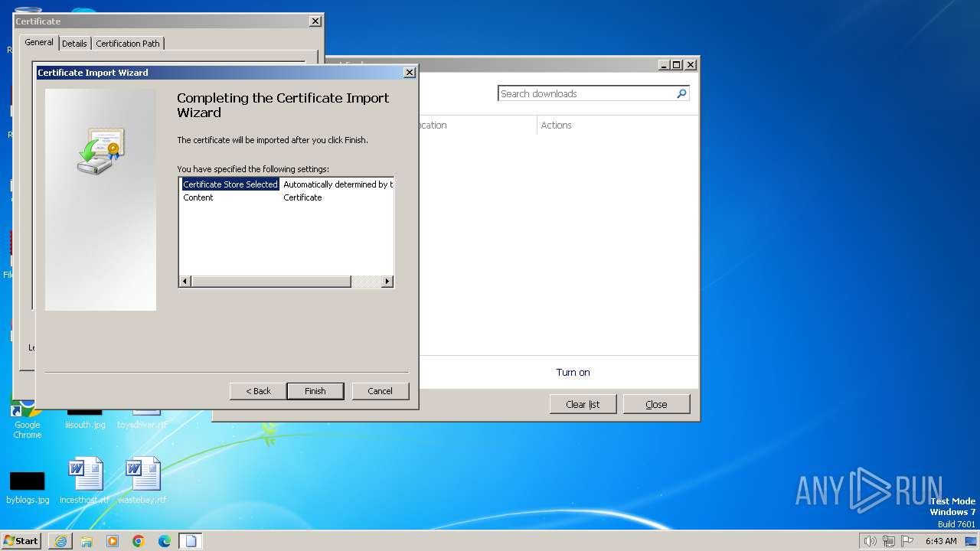Click the settings list right scroll arrow
980x551 pixels.
(387, 282)
